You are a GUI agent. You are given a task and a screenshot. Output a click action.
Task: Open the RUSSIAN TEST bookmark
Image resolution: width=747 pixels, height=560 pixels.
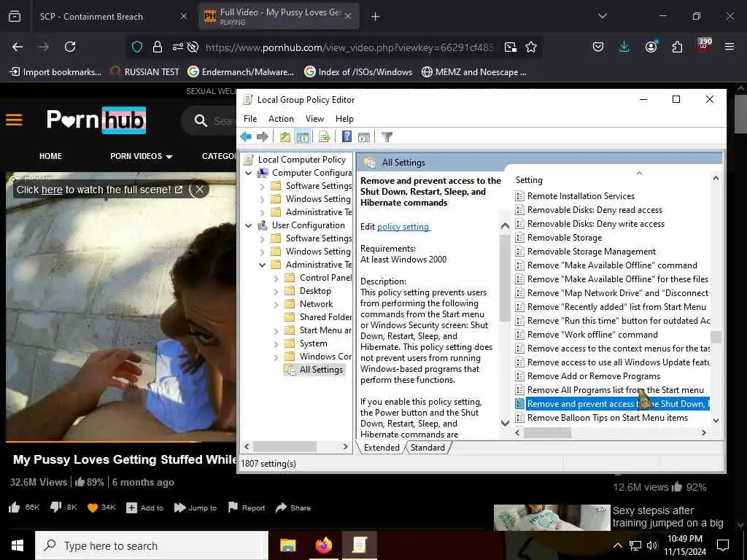(144, 72)
